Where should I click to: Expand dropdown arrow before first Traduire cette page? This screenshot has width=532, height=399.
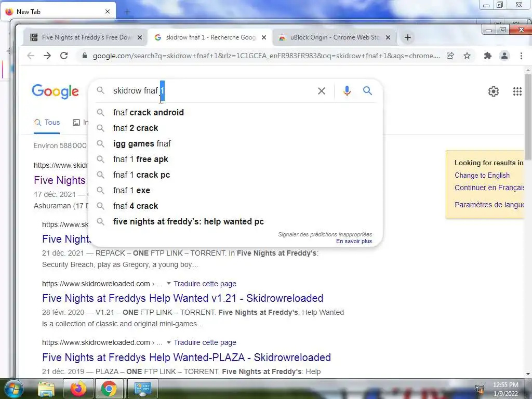pos(169,283)
